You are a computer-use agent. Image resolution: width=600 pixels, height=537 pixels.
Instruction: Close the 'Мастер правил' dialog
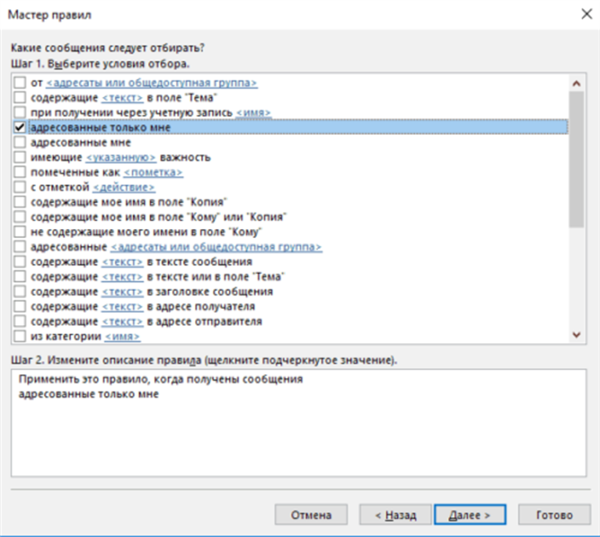[587, 14]
